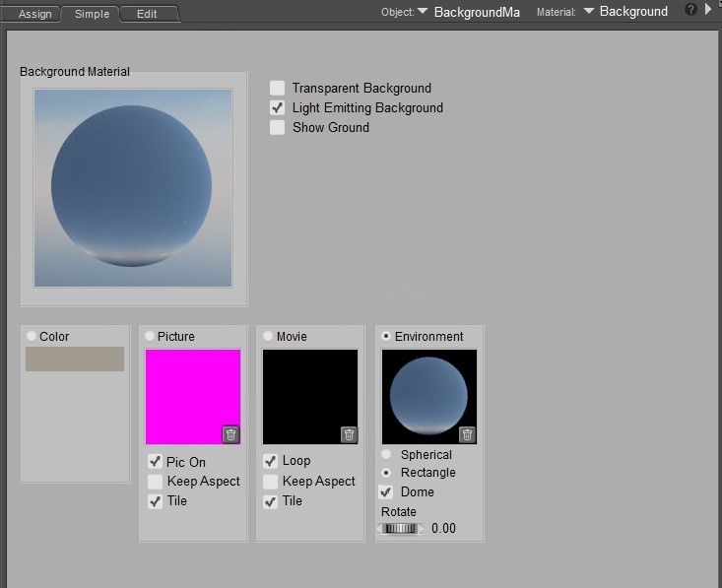Toggle the Show Ground checkbox
Image resolution: width=722 pixels, height=588 pixels.
point(278,127)
